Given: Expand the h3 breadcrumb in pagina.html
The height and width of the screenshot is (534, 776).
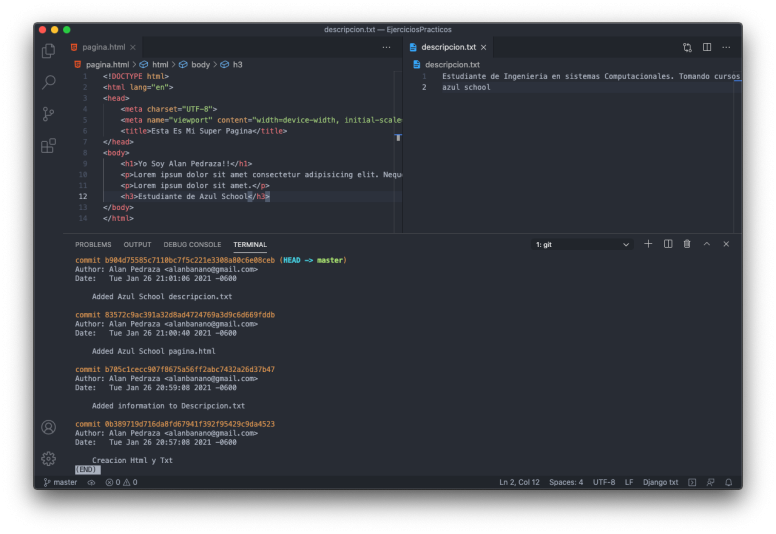Looking at the screenshot, I should point(237,64).
